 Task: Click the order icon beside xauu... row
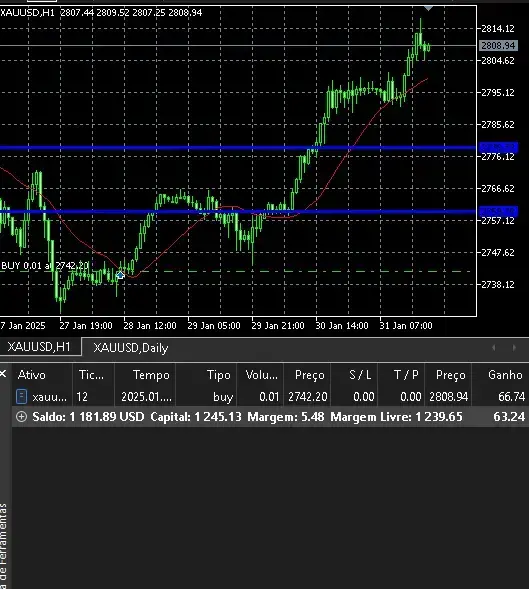pos(22,397)
